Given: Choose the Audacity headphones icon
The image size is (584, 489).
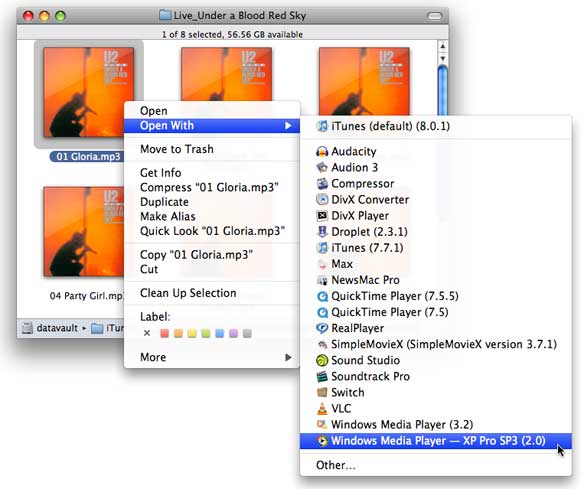Looking at the screenshot, I should tap(322, 152).
